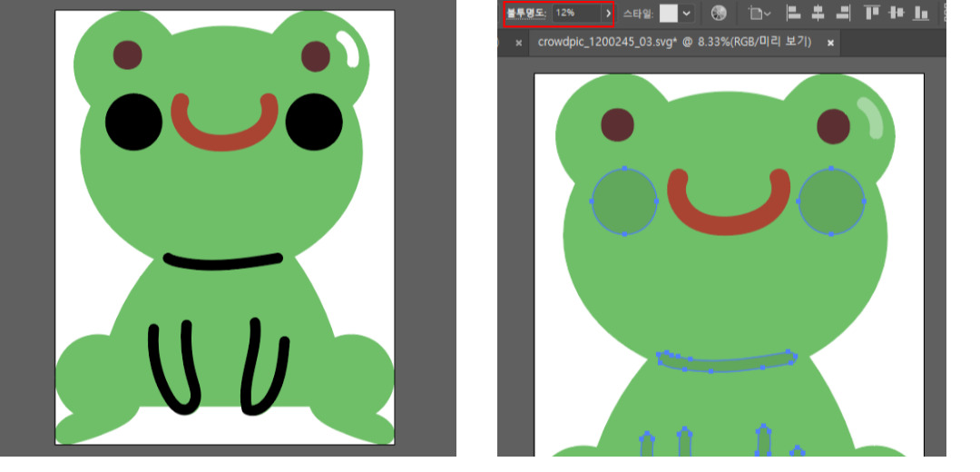Viewport: 980px width, 472px height.
Task: Open the Align To artboard dropdown
Action: pos(759,14)
